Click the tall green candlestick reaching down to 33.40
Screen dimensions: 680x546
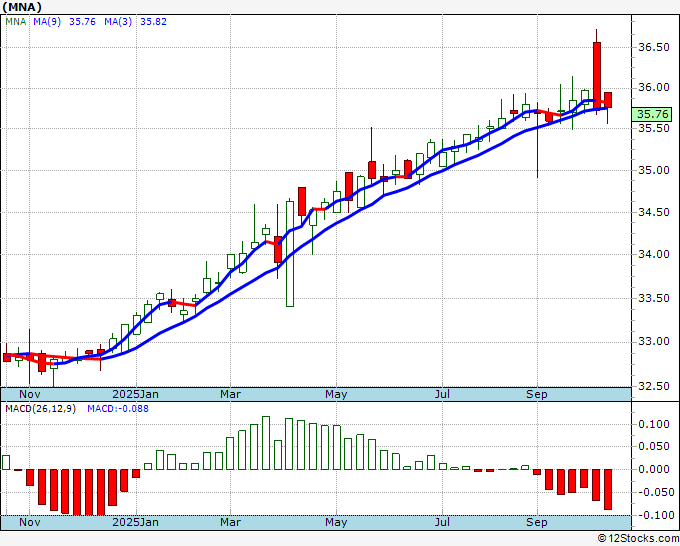(290, 254)
